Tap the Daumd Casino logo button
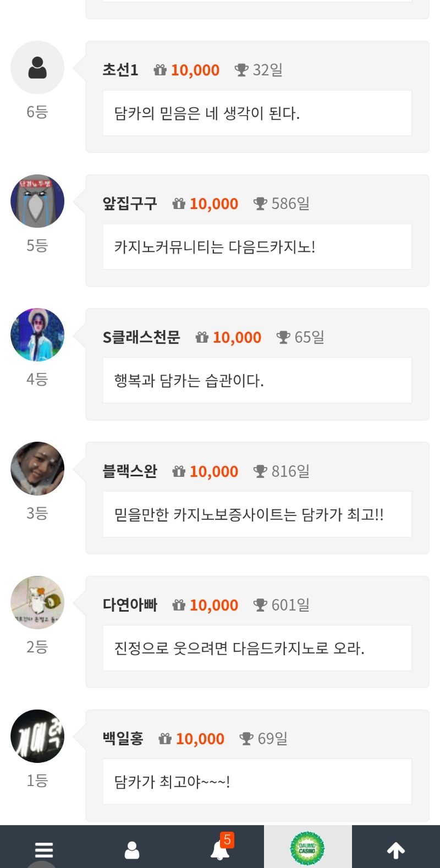Viewport: 440px width, 868px height. (x=307, y=848)
